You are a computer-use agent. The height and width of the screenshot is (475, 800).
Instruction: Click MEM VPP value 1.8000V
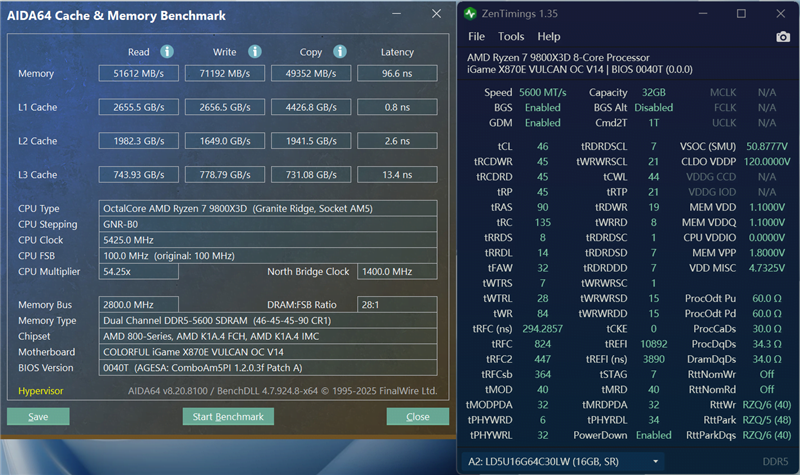pos(767,253)
